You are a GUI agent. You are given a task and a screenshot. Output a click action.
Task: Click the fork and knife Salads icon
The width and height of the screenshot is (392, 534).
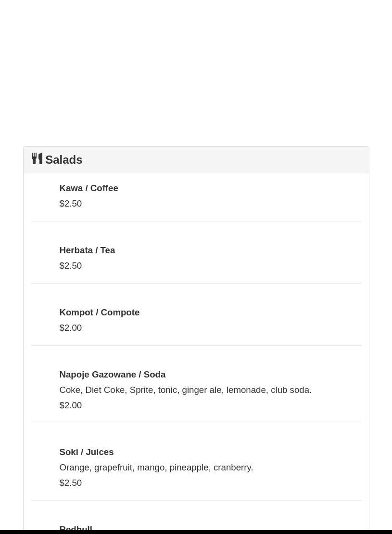pos(37,159)
